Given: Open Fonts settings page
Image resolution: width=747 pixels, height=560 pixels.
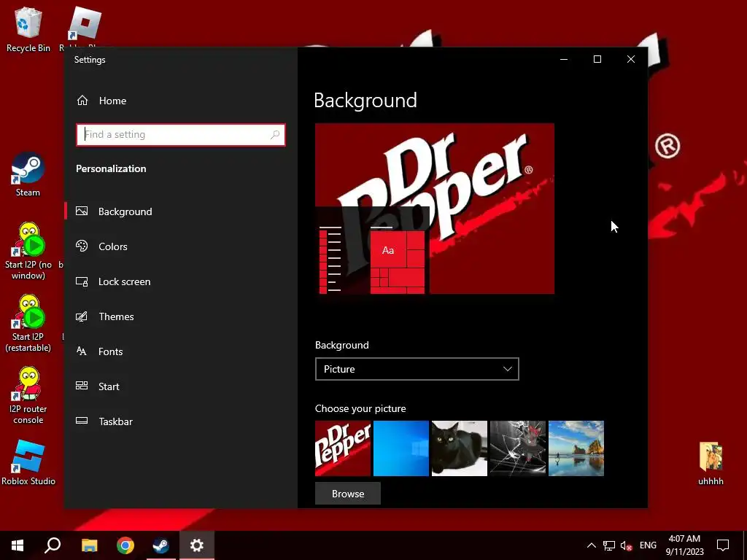Looking at the screenshot, I should click(x=181, y=351).
